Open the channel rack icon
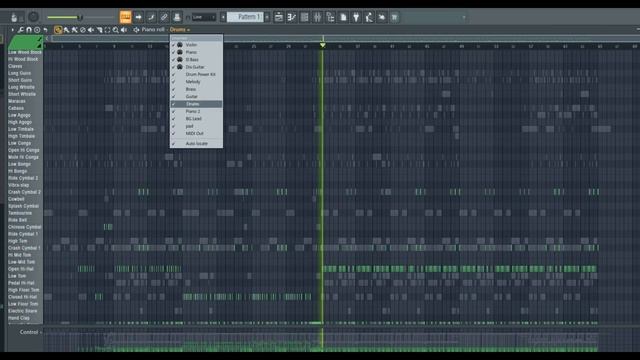 [304, 17]
